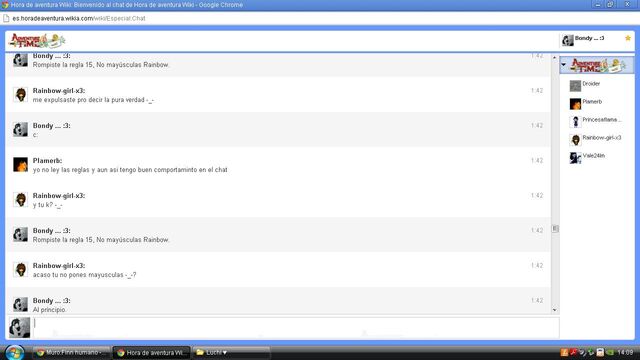Click Bondy avatar beside 'Al principio' message
The image size is (640, 360).
tap(20, 304)
